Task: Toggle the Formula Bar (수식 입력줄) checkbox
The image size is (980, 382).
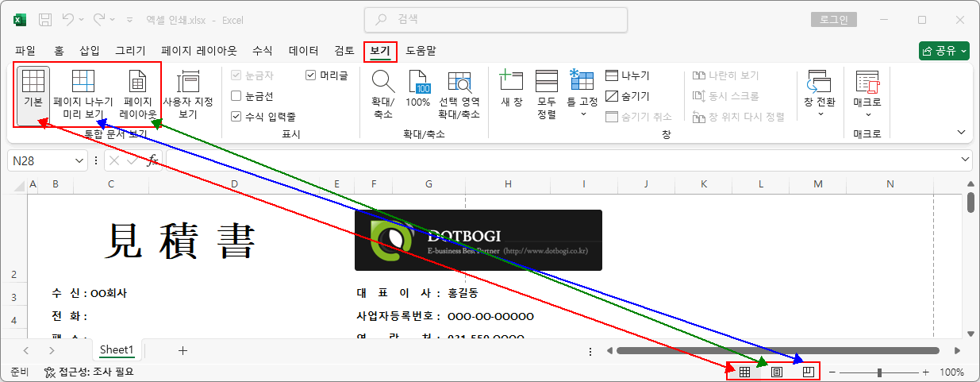Action: (x=263, y=117)
